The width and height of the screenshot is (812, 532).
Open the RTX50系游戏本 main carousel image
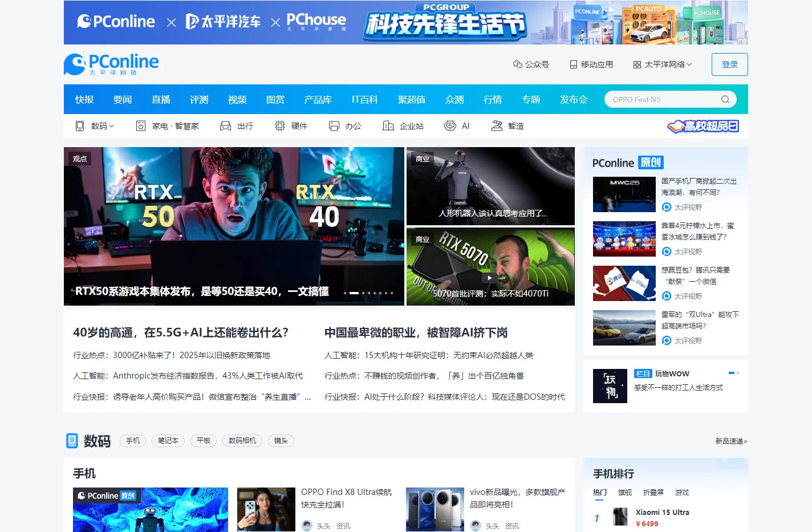point(234,226)
